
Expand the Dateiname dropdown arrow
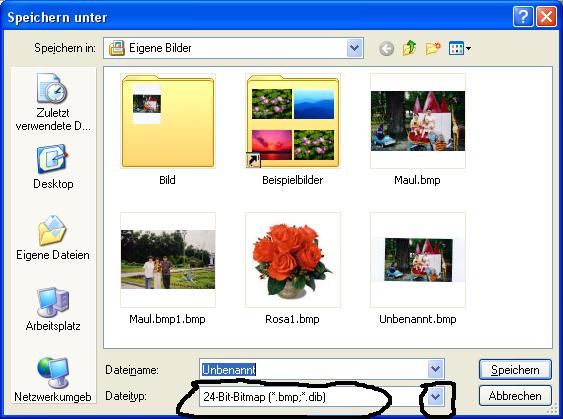[x=435, y=369]
